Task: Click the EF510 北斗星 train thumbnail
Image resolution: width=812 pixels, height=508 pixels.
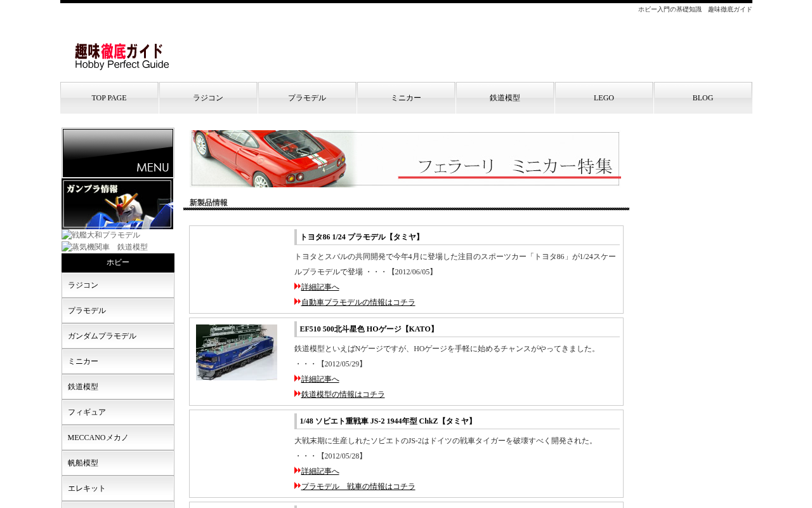Action: pyautogui.click(x=237, y=352)
